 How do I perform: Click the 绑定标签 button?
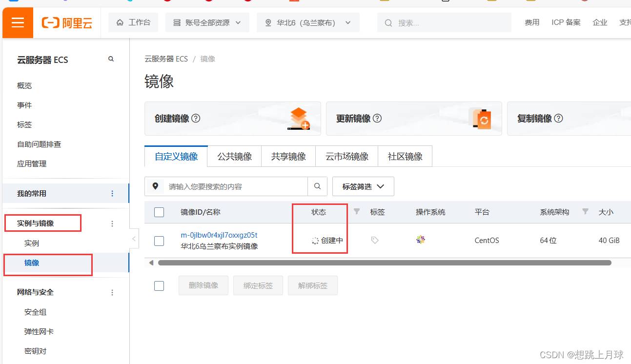(x=258, y=285)
